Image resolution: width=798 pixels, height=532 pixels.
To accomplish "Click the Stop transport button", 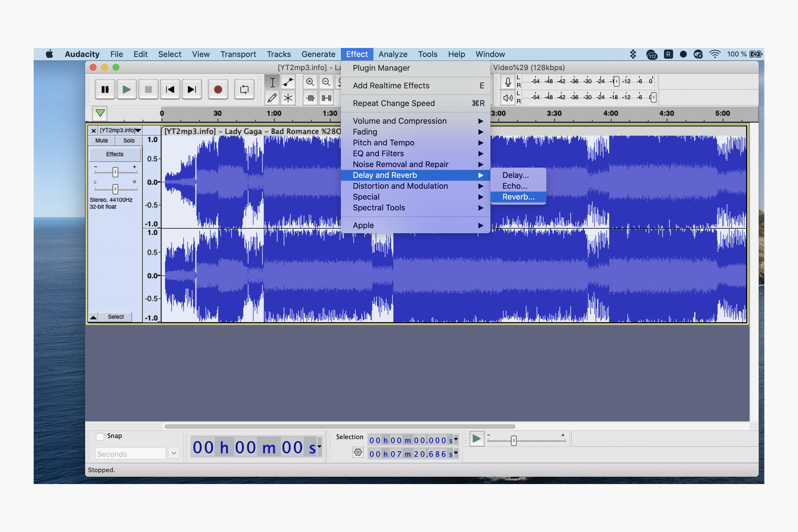I will [148, 89].
